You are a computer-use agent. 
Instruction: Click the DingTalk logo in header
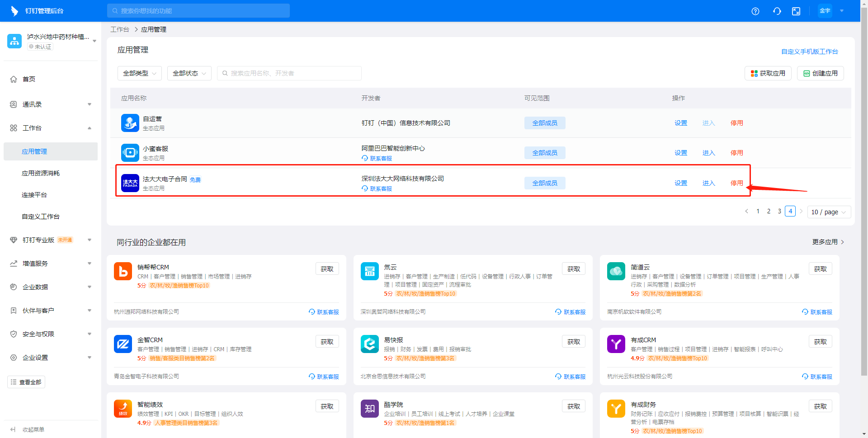[x=14, y=11]
